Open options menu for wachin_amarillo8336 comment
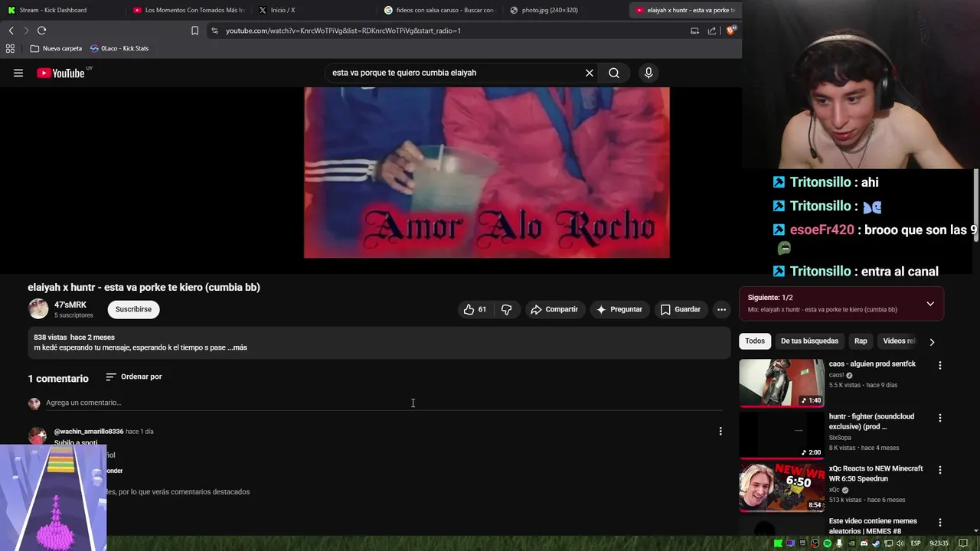 point(720,432)
